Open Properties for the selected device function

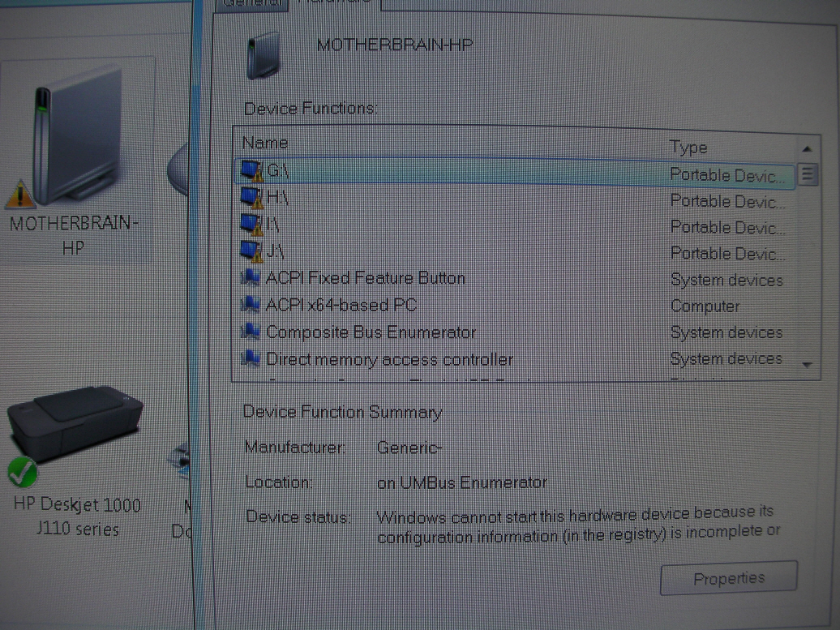729,578
